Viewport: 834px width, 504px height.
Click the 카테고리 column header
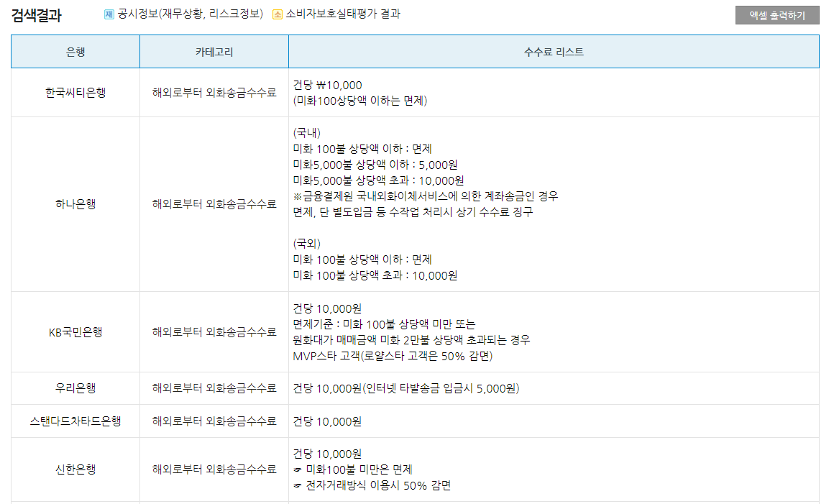pyautogui.click(x=214, y=52)
